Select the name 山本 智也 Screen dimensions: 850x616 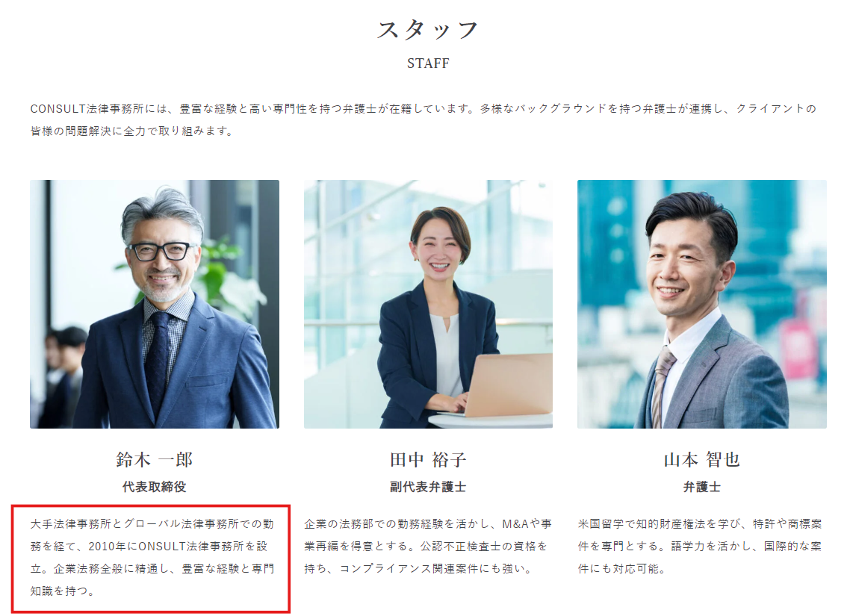click(702, 460)
